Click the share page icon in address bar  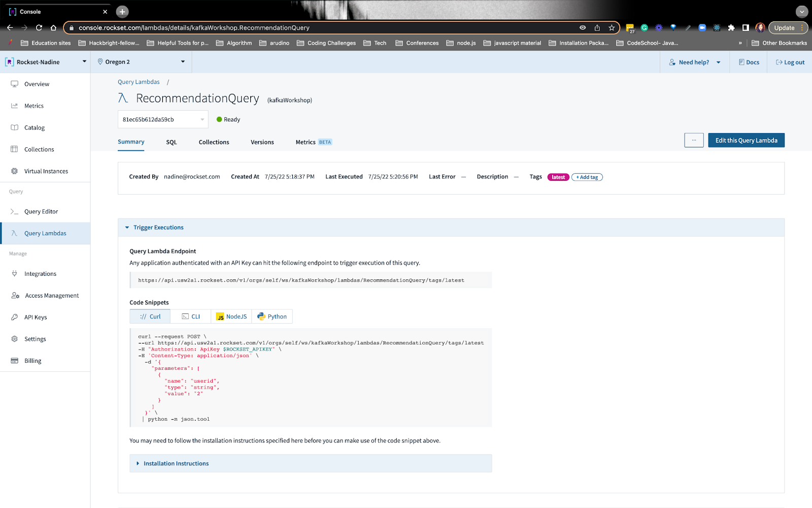coord(597,28)
